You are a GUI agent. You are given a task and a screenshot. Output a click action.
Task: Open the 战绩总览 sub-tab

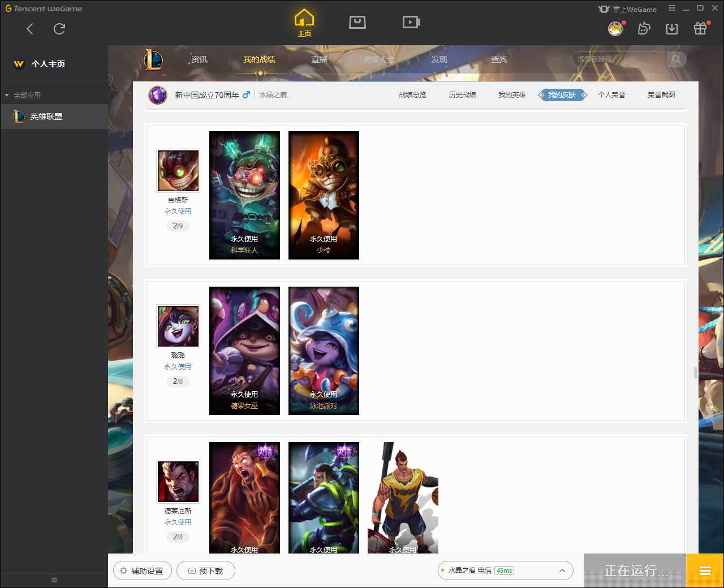[412, 95]
